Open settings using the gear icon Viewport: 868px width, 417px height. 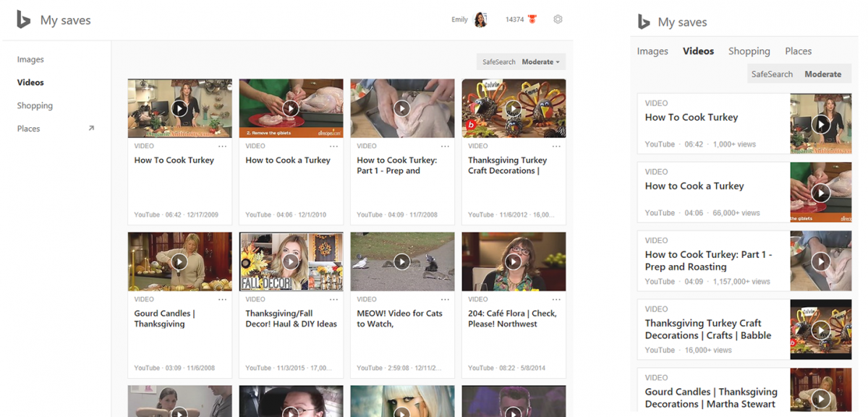tap(558, 19)
